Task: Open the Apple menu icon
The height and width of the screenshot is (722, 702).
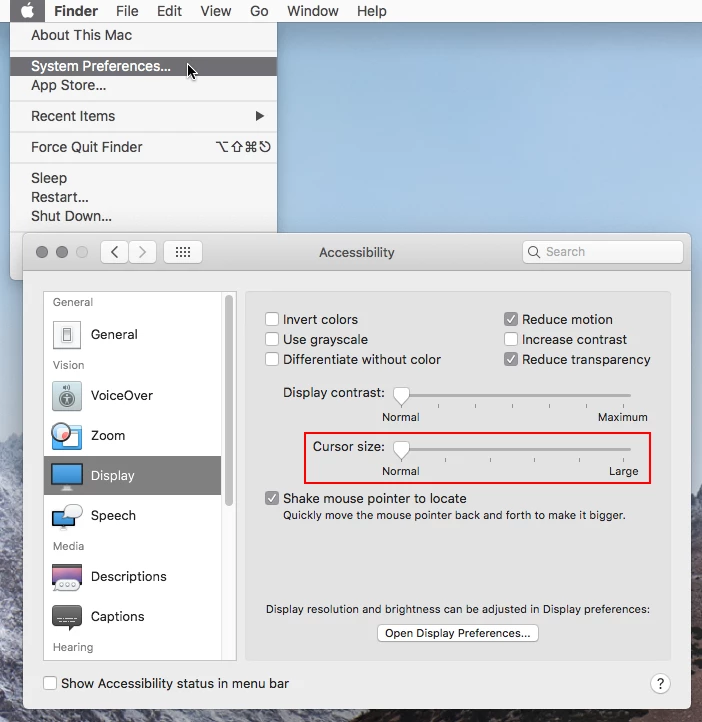Action: tap(27, 10)
